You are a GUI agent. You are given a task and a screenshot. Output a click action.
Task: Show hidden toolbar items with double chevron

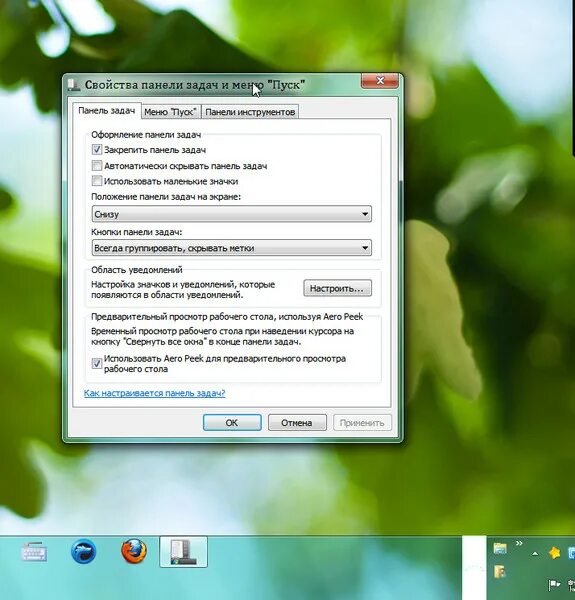pyautogui.click(x=519, y=543)
